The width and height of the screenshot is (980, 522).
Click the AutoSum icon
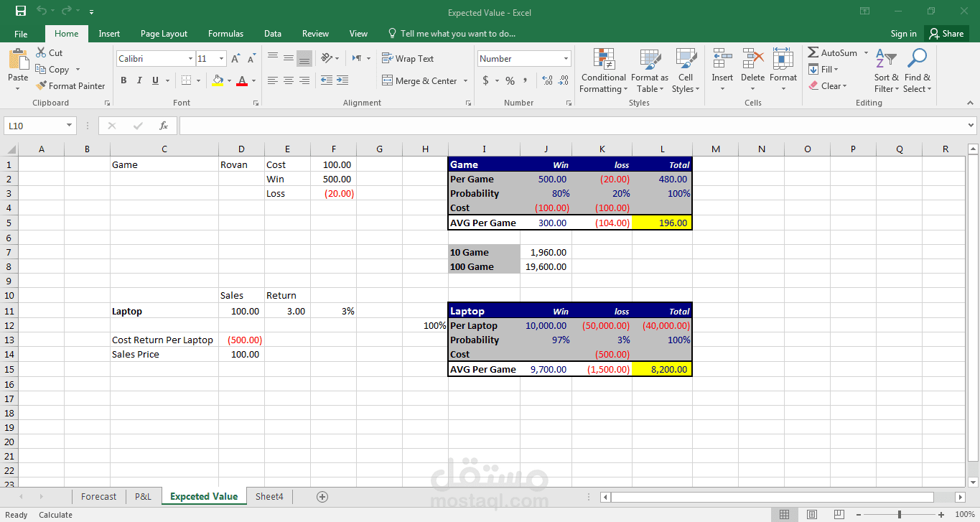point(833,52)
